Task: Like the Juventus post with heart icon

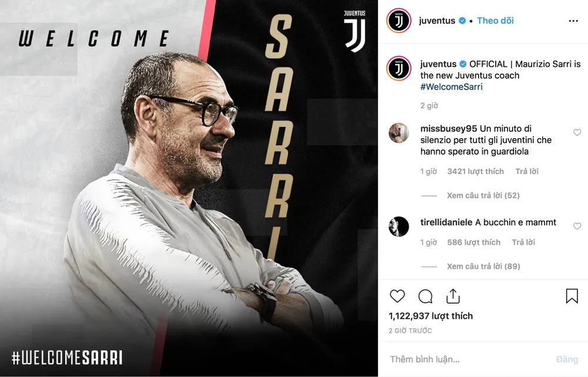Action: click(x=397, y=296)
